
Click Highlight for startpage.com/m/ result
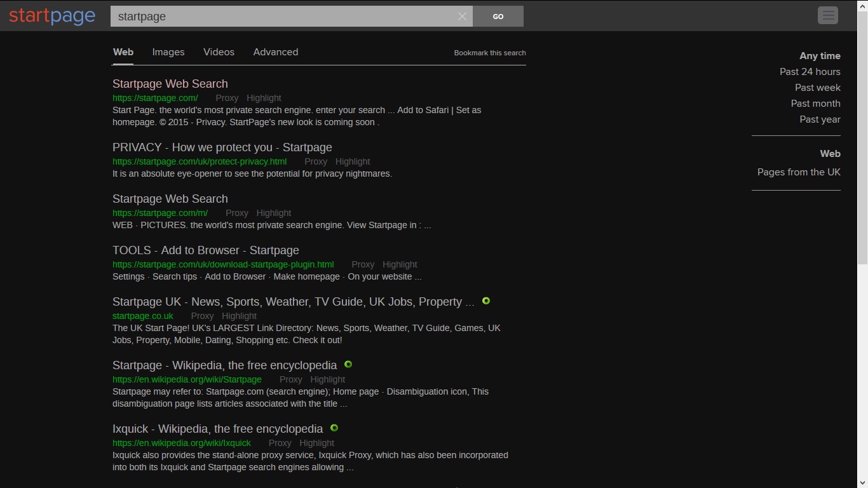(x=274, y=213)
